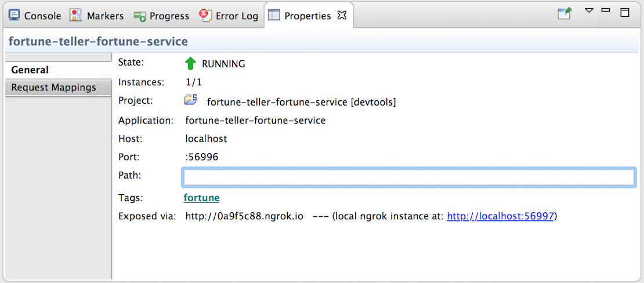644x283 pixels.
Task: Click the Error Log red icon
Action: point(205,16)
